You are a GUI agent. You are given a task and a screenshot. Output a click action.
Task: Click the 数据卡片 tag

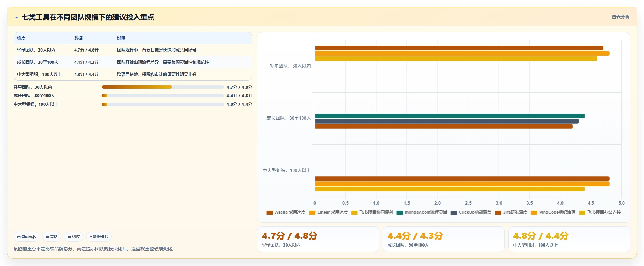[x=99, y=237]
